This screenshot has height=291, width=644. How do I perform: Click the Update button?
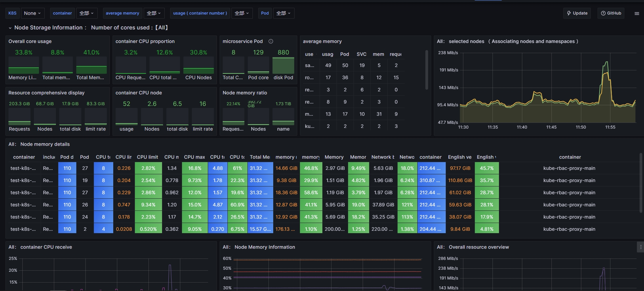tap(577, 13)
